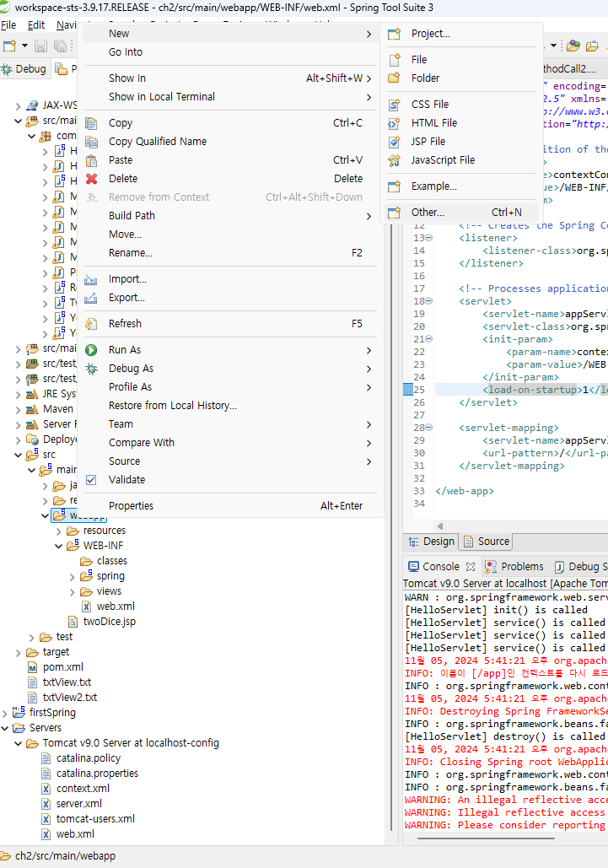Click Go Into in the context menu
The width and height of the screenshot is (608, 868).
pyautogui.click(x=229, y=52)
